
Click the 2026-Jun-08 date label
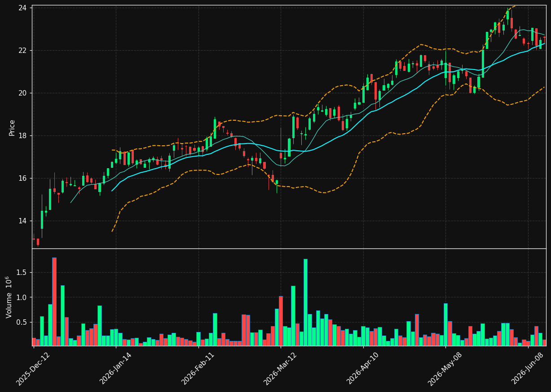click(x=528, y=369)
